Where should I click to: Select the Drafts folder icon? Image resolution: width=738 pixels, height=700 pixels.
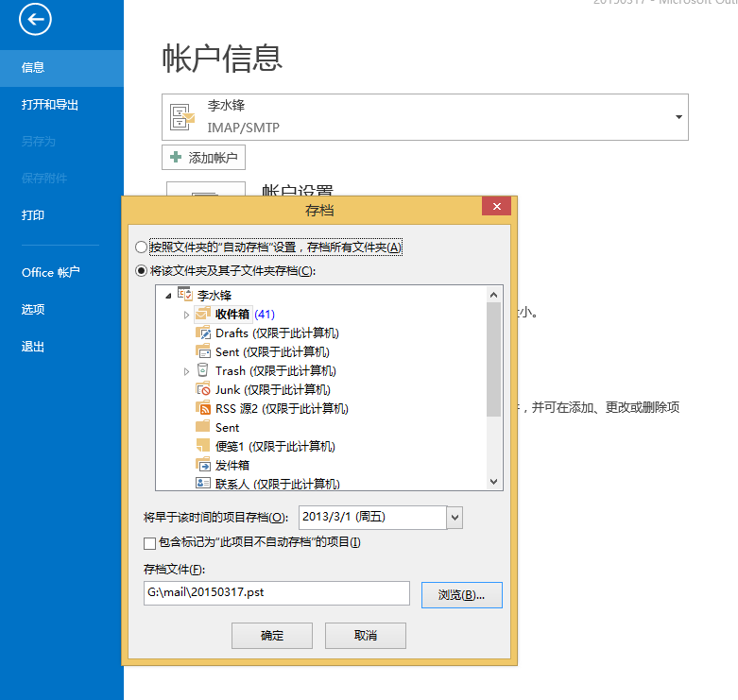point(203,333)
